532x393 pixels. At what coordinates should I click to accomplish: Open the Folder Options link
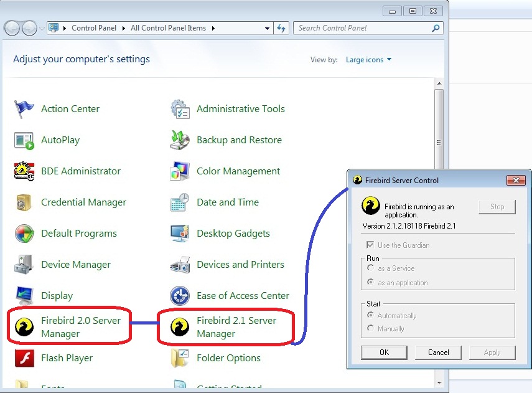click(x=229, y=358)
